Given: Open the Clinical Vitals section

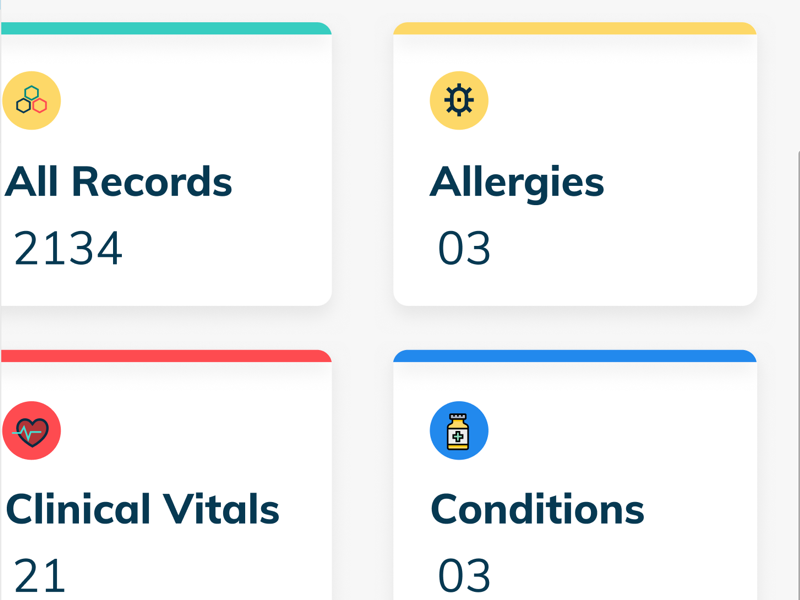Looking at the screenshot, I should 142,509.
